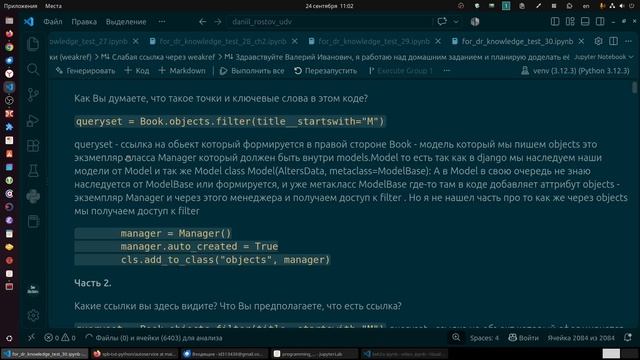Add a Markdown cell

[x=182, y=71]
